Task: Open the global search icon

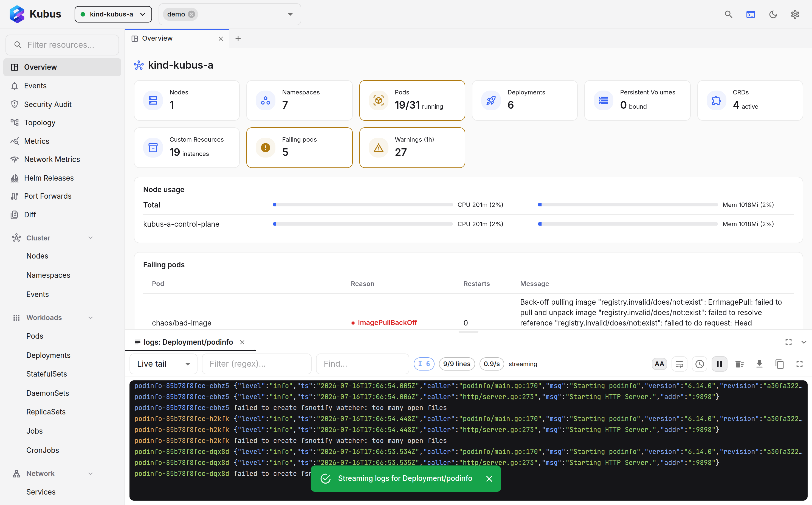Action: click(x=728, y=14)
